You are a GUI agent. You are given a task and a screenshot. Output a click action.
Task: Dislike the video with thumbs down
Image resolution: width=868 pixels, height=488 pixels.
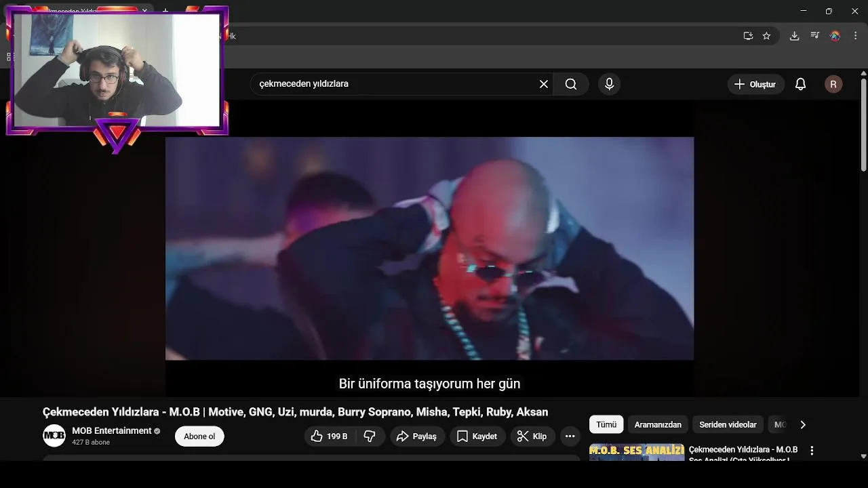click(370, 436)
